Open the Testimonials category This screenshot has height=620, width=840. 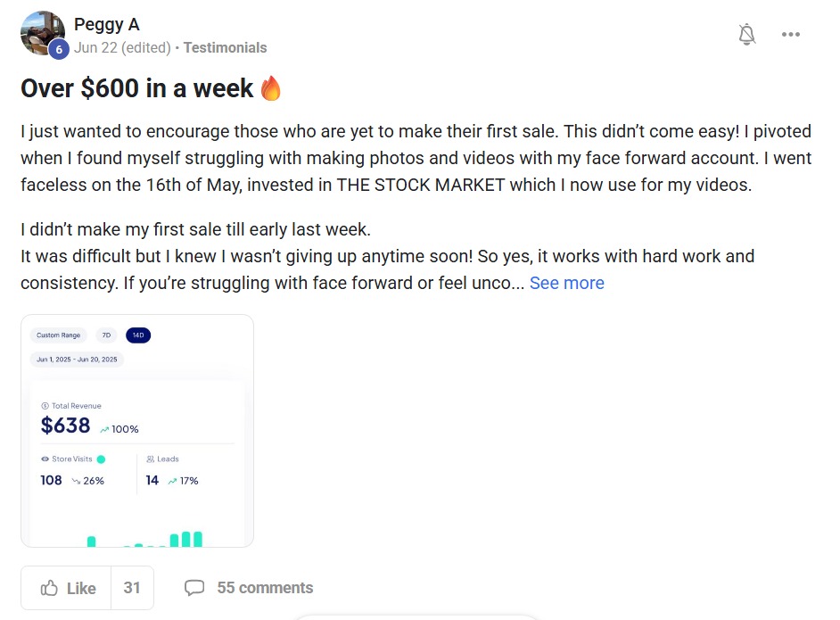coord(225,47)
